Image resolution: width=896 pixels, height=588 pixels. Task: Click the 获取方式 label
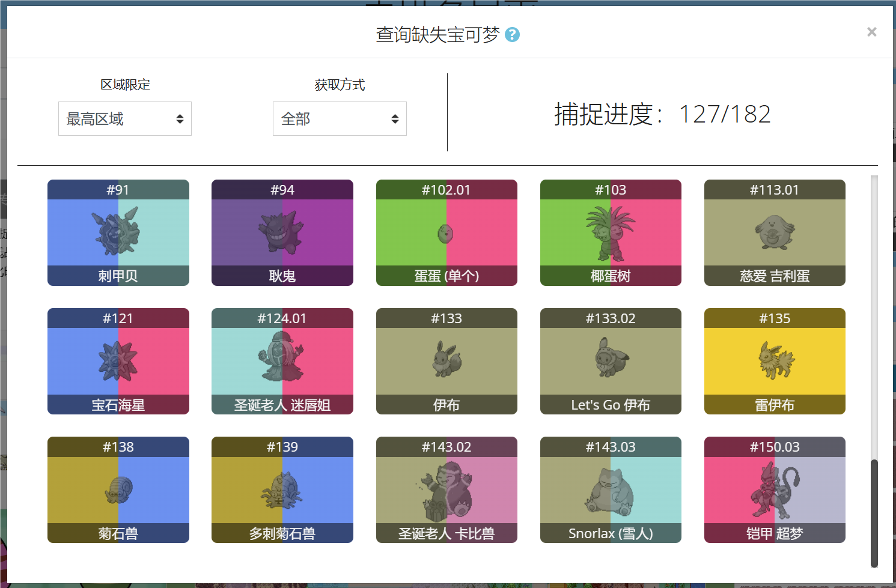(x=340, y=85)
